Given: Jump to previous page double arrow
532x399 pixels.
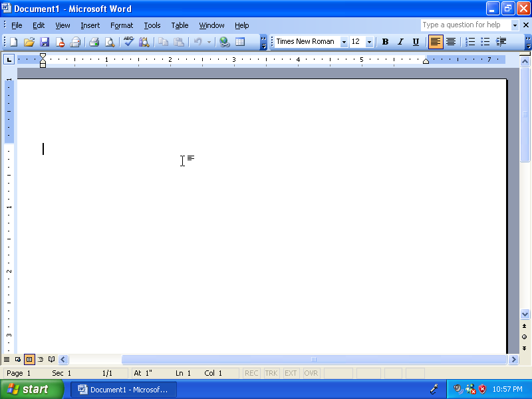Looking at the screenshot, I should [525, 326].
